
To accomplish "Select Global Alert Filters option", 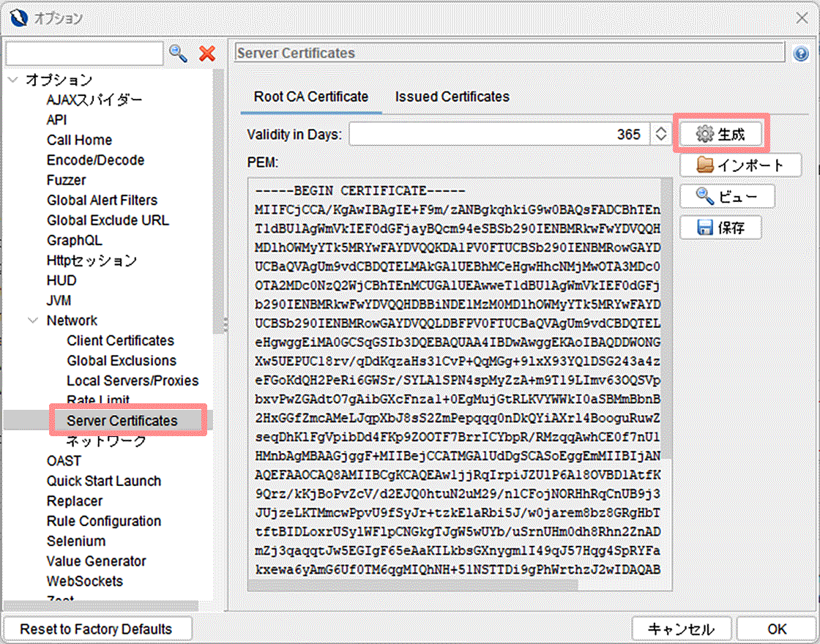I will coord(102,201).
